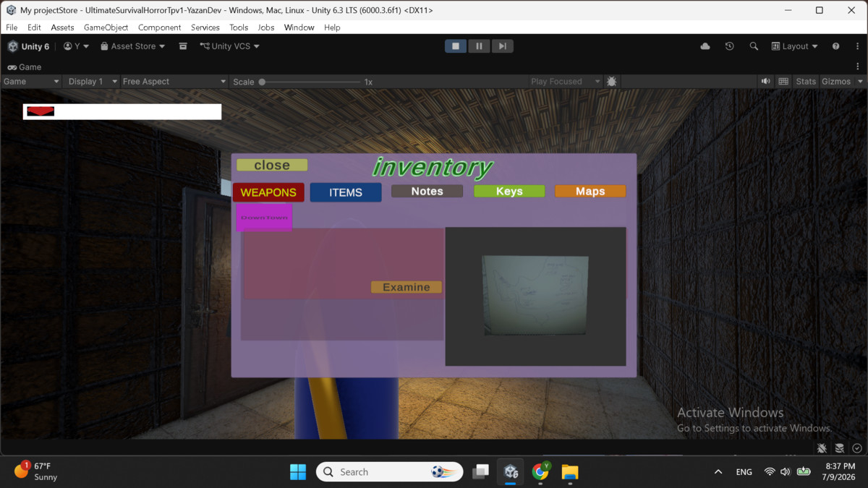Open the Display 1 dropdown
The height and width of the screenshot is (488, 868).
92,82
